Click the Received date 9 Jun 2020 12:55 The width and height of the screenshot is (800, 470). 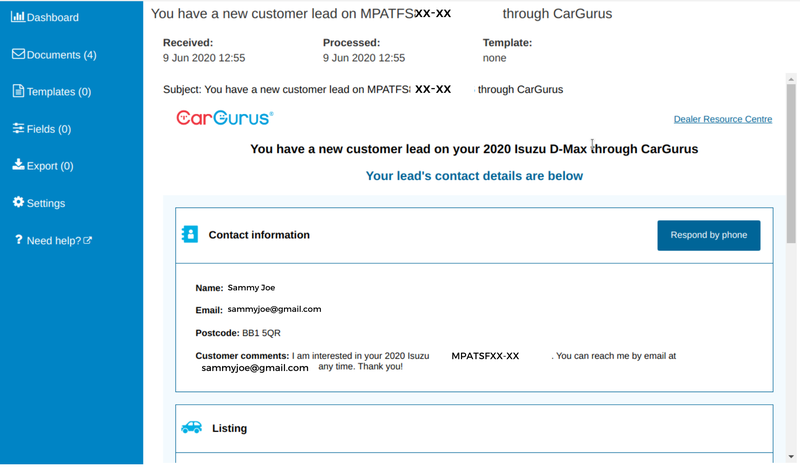click(x=204, y=58)
